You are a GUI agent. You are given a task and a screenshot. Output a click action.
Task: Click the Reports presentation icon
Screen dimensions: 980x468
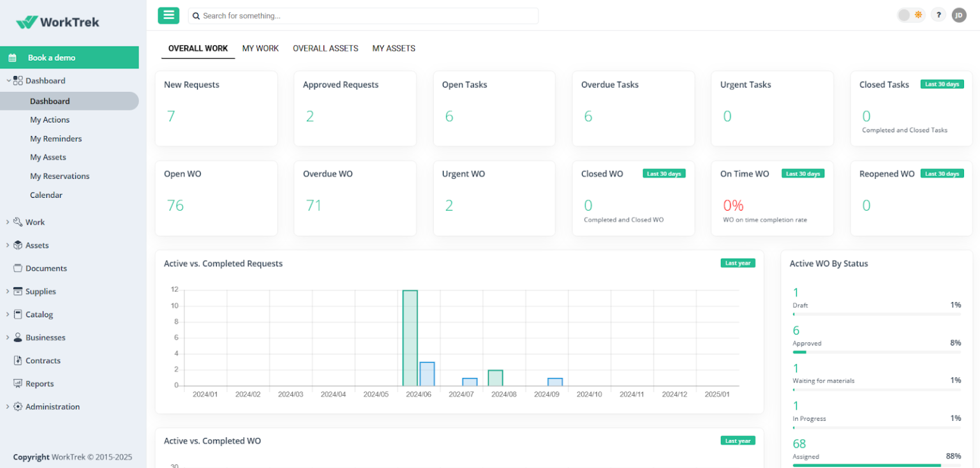(17, 384)
